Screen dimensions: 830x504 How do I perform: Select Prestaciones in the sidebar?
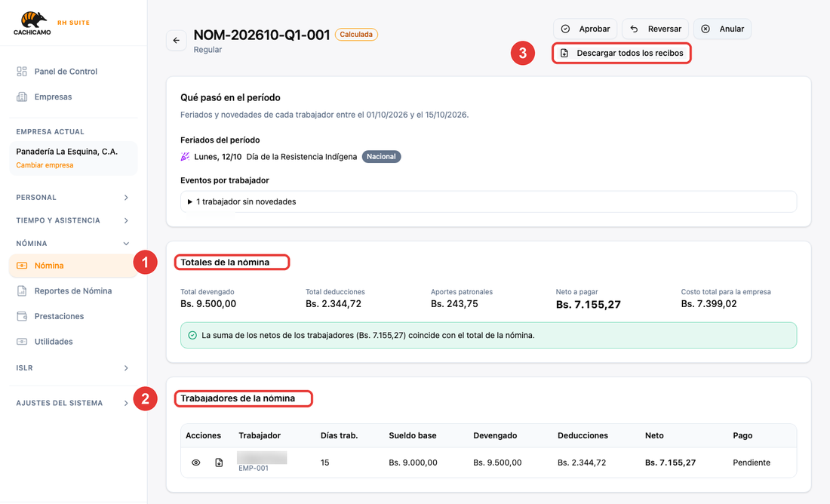[72, 316]
